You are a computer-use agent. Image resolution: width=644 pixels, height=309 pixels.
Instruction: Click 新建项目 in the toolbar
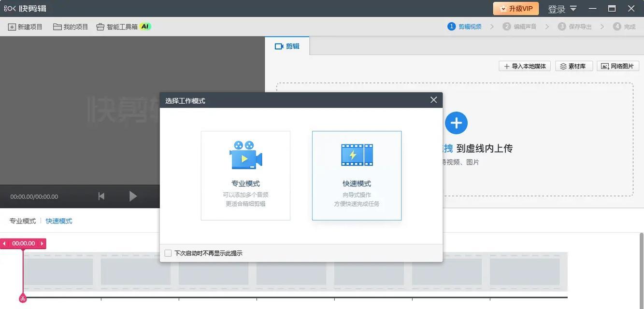[x=25, y=27]
